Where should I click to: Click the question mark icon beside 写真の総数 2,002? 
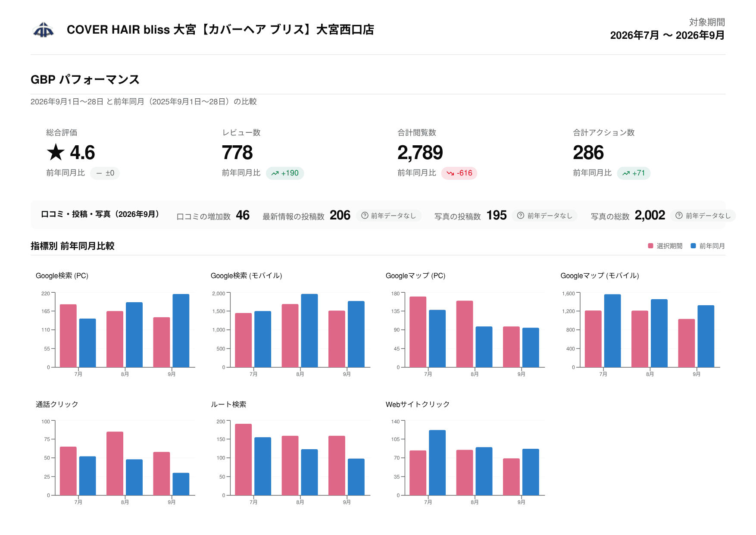(679, 216)
